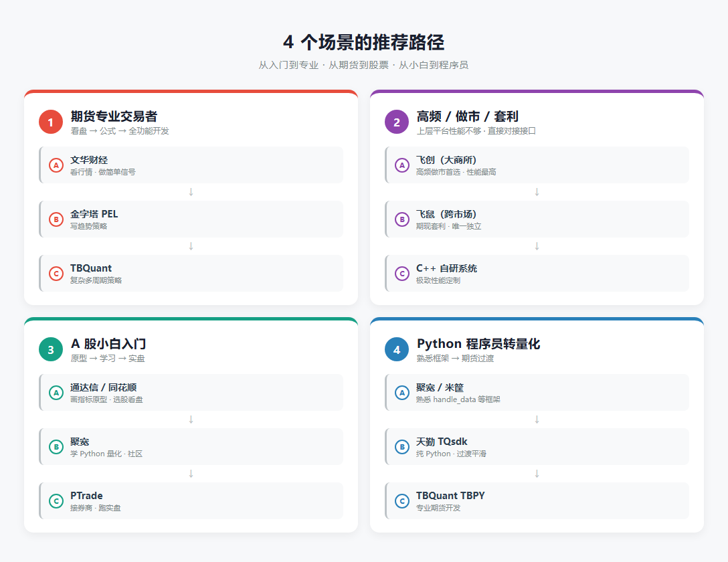Select the 飞鼠（跨市场）step title
Image resolution: width=728 pixels, height=562 pixels.
tap(447, 214)
